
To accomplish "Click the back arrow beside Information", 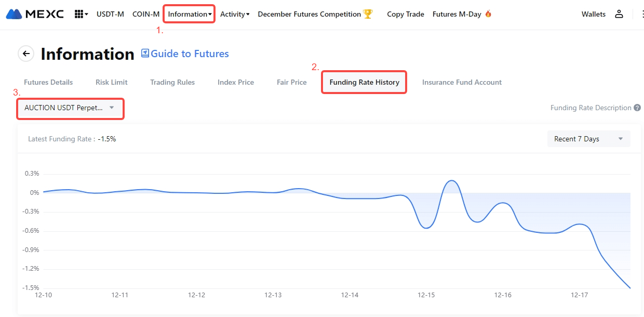I will point(26,54).
